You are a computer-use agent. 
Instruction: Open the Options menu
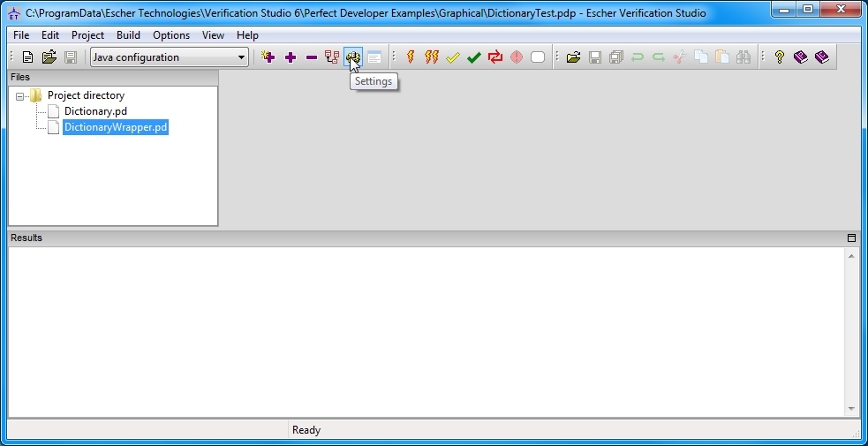coord(171,34)
